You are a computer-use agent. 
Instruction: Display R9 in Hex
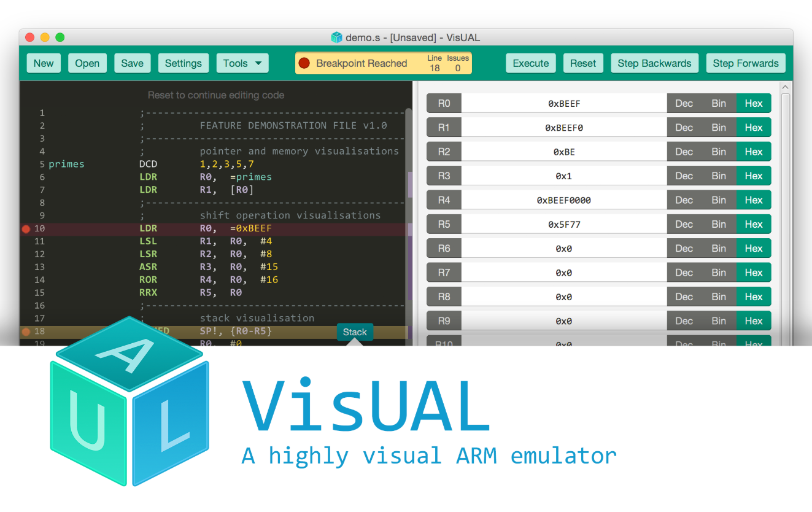[x=754, y=321]
